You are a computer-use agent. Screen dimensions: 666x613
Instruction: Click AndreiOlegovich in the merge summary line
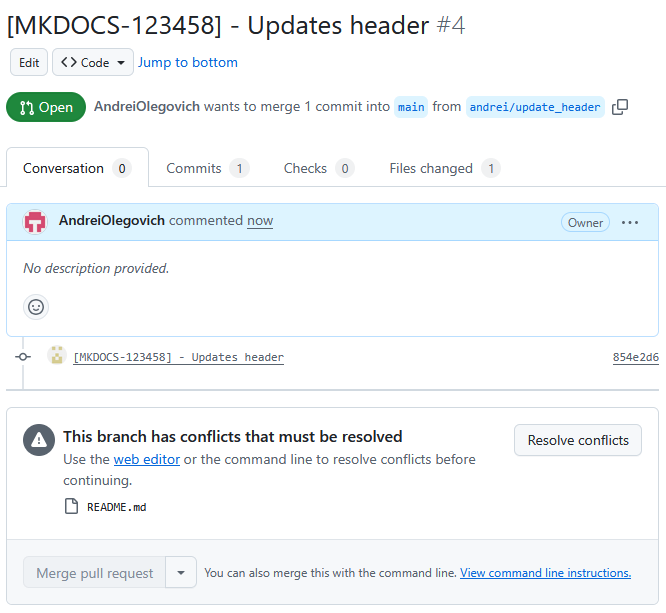(x=147, y=106)
